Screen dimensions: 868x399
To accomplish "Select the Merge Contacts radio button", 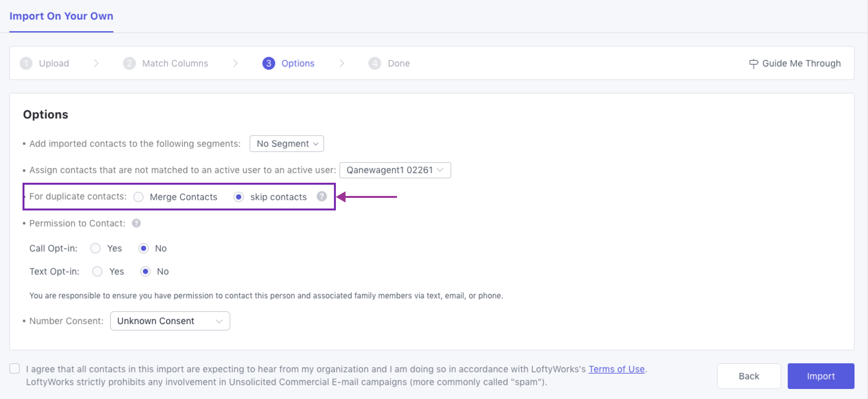I will pos(138,197).
